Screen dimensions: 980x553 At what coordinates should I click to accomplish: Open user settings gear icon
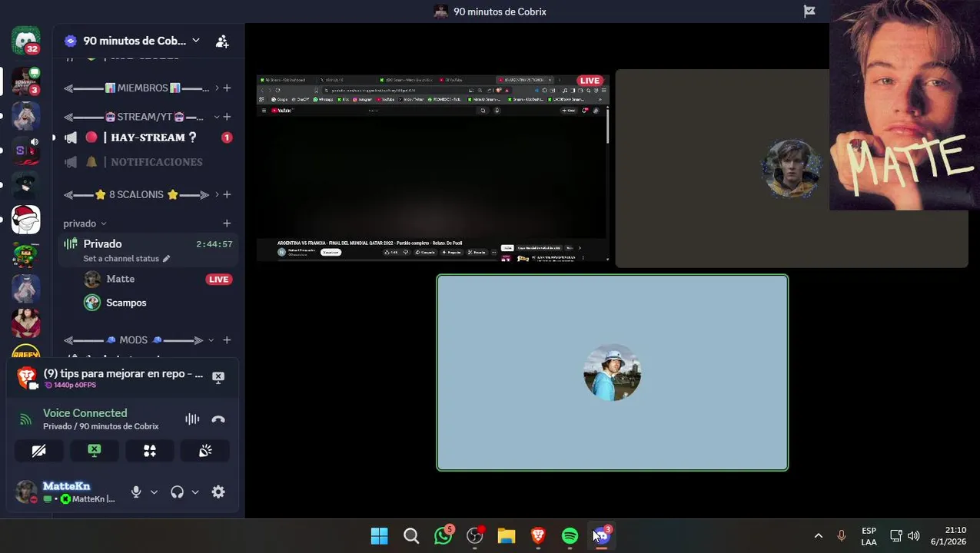tap(218, 492)
